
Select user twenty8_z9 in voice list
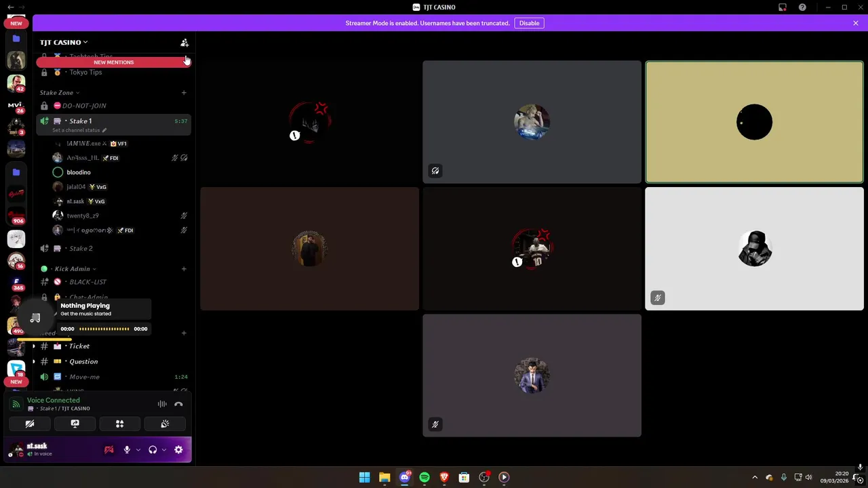113,216
